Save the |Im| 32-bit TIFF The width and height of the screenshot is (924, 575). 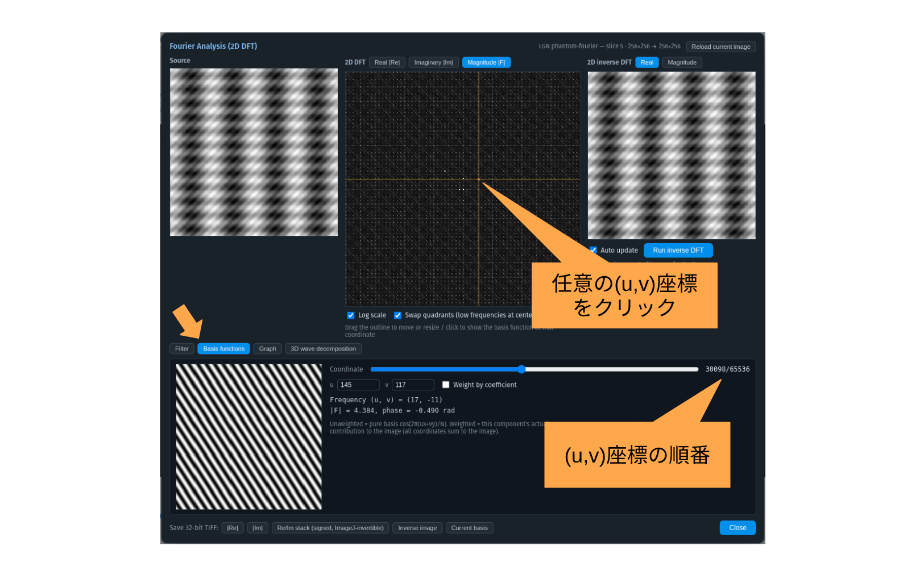click(x=258, y=528)
